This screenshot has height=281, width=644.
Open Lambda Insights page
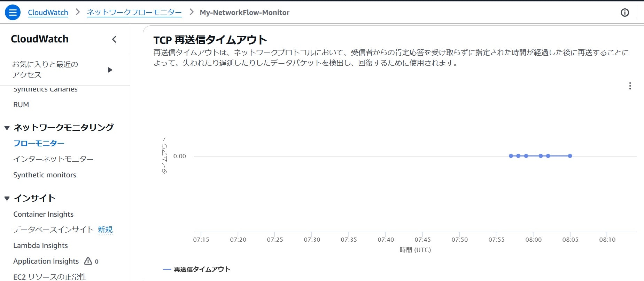40,246
